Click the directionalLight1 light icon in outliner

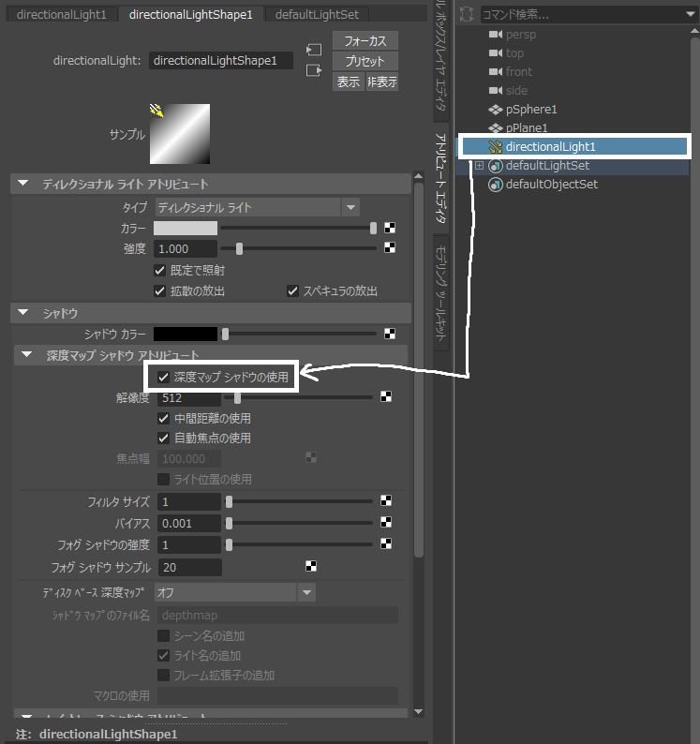(x=496, y=147)
